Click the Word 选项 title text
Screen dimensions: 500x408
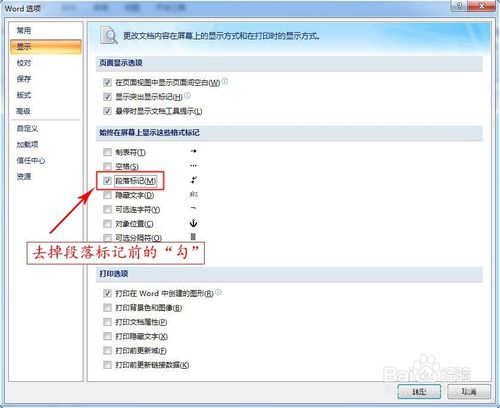(23, 8)
